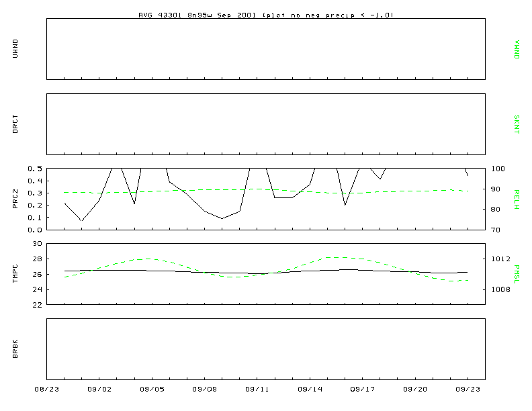Click the empty UWND/VWND plot panel
Image resolution: width=532 pixels, height=411 pixels.
click(266, 49)
